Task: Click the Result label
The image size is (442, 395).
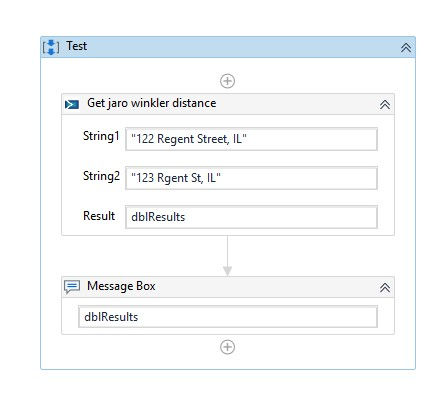Action: point(99,216)
